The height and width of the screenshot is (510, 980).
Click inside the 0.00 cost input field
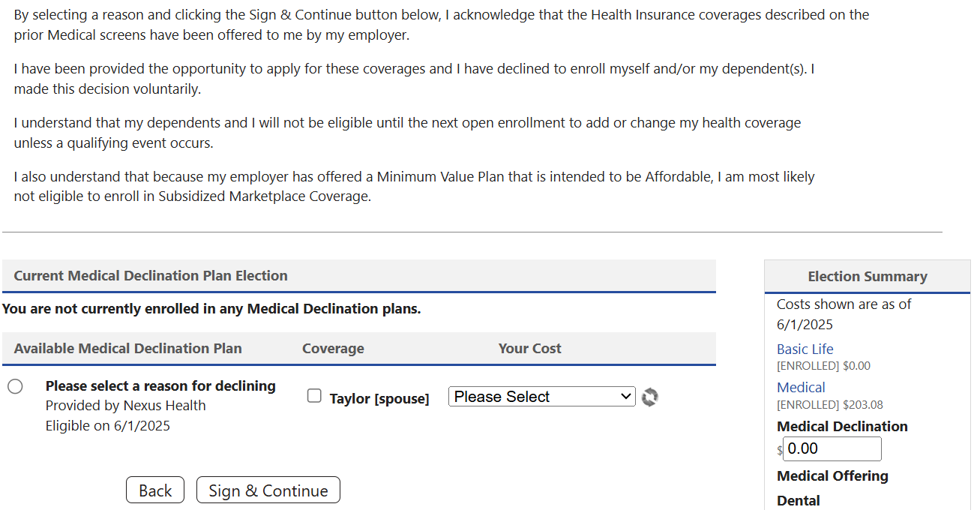832,448
